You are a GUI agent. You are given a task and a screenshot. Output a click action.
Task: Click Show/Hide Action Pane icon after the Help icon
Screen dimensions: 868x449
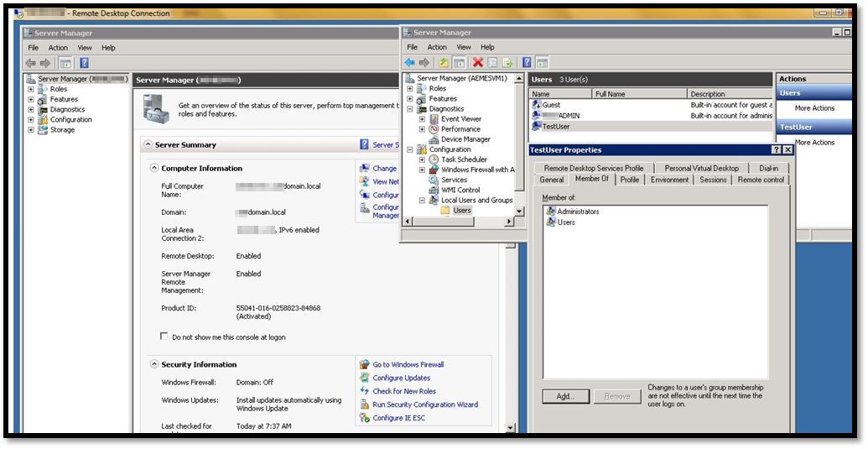[543, 63]
